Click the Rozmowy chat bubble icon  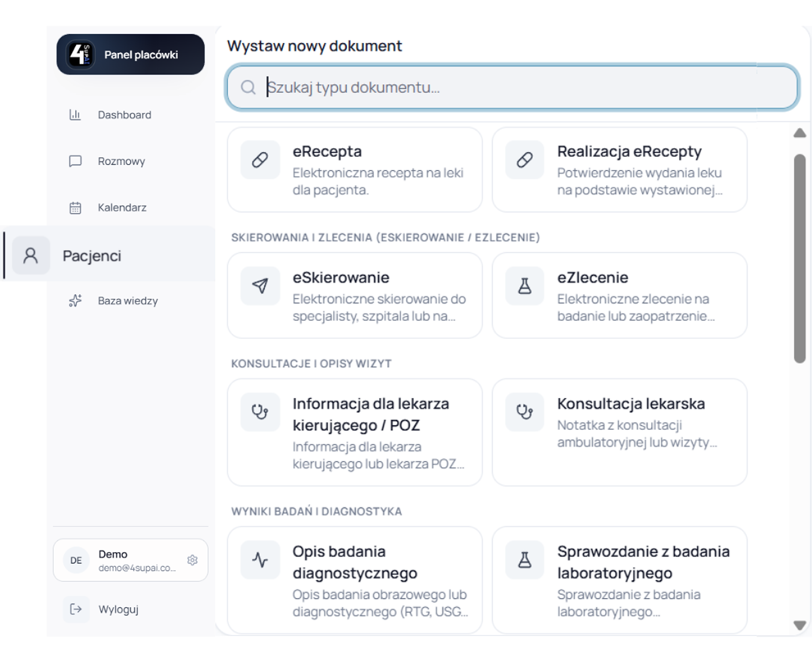click(x=75, y=161)
